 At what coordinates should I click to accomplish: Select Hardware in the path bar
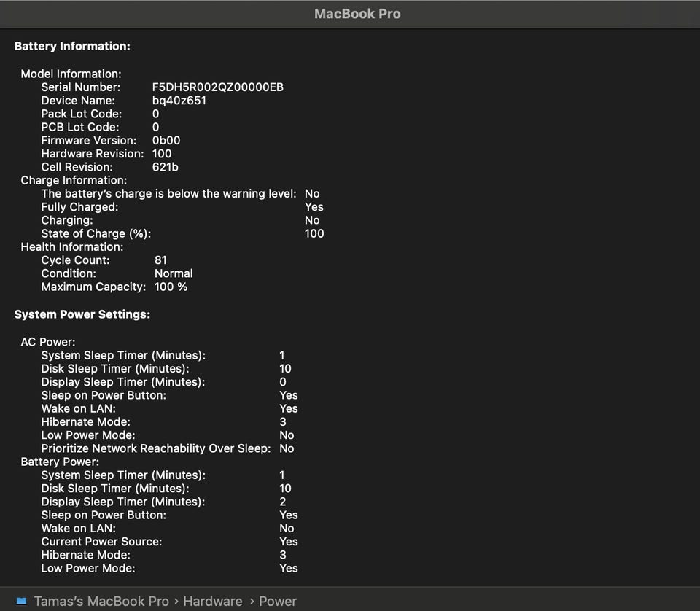click(212, 601)
